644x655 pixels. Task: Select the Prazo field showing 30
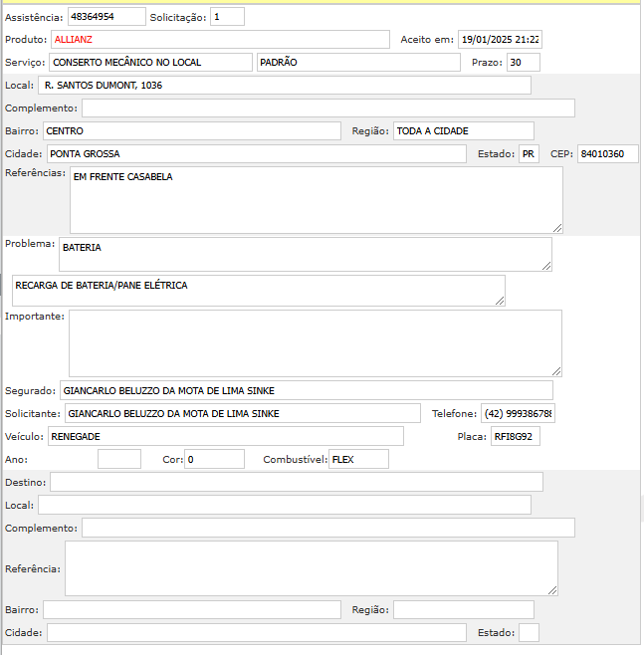click(x=523, y=63)
